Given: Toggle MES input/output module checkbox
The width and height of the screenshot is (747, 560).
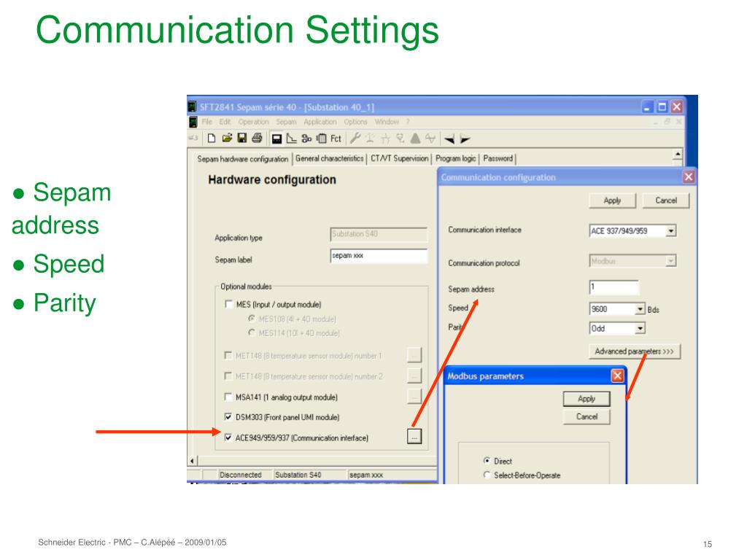Looking at the screenshot, I should click(x=228, y=304).
